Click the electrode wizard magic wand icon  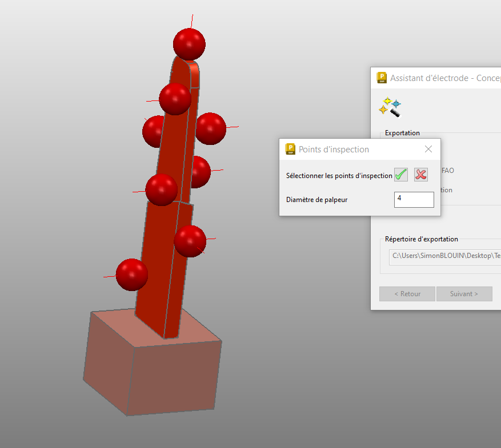click(390, 107)
